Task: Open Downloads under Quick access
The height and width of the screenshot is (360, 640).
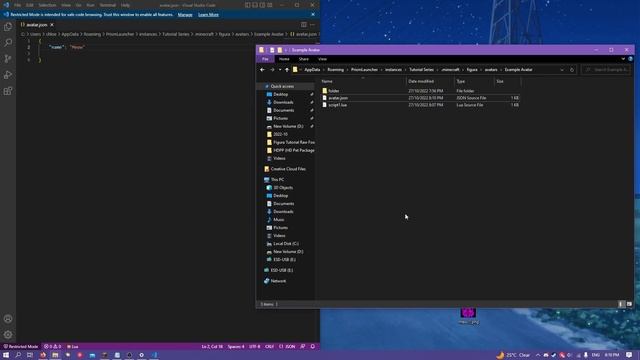Action: 283,102
